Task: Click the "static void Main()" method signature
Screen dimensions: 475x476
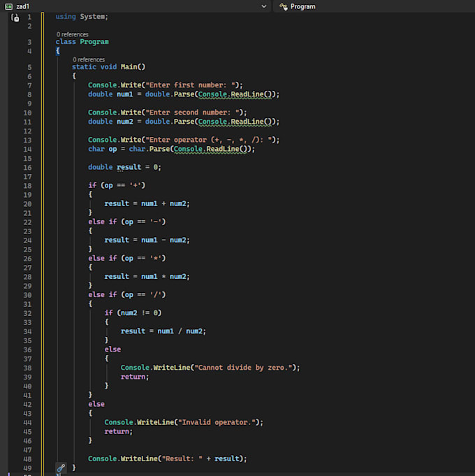Action: click(x=108, y=67)
